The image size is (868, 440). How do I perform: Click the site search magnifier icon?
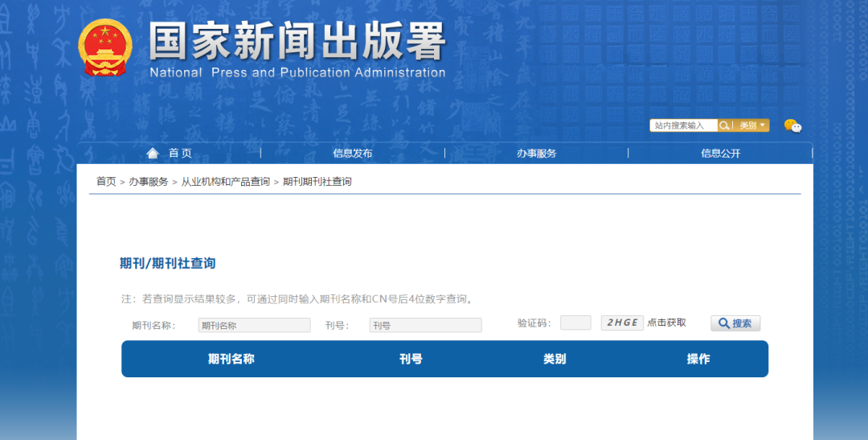tap(723, 125)
